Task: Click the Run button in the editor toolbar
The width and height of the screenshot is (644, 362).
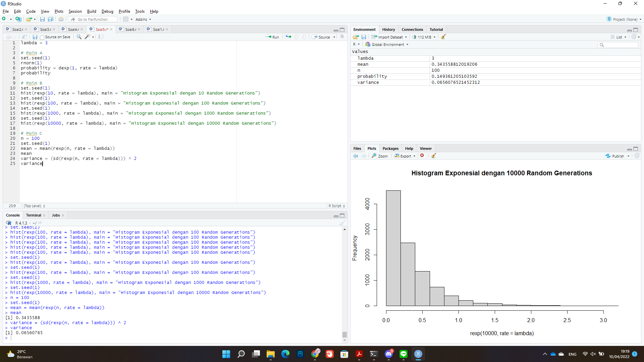Action: [273, 37]
